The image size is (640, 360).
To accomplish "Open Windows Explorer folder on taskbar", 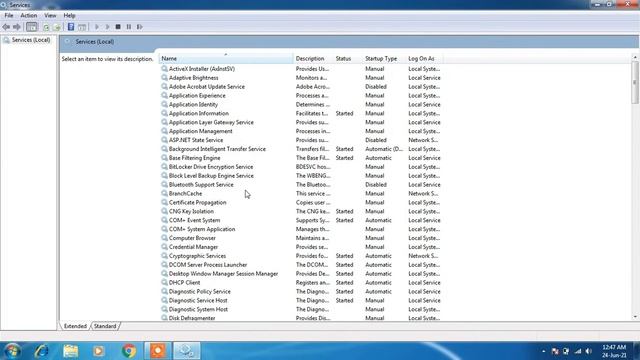I will 71,351.
